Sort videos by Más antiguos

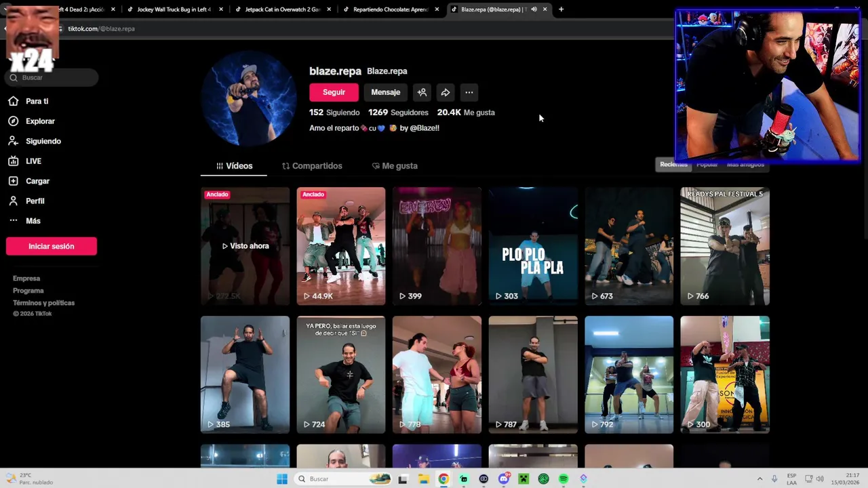(x=745, y=165)
